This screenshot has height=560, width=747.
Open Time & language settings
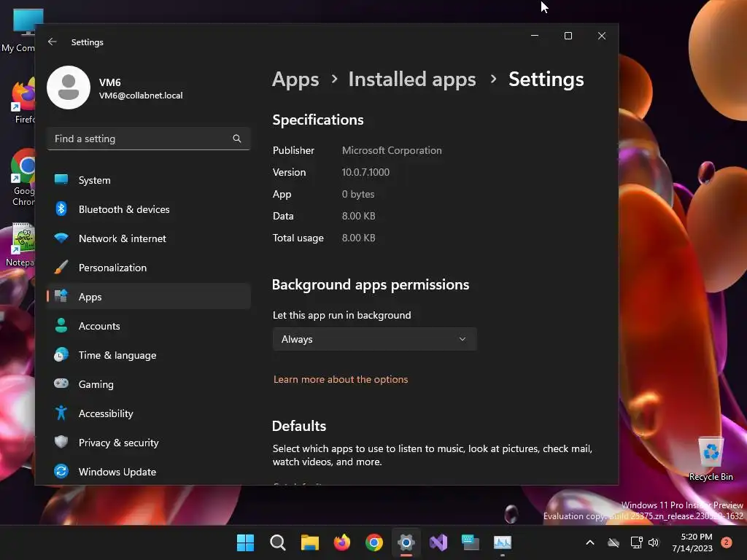click(149, 355)
